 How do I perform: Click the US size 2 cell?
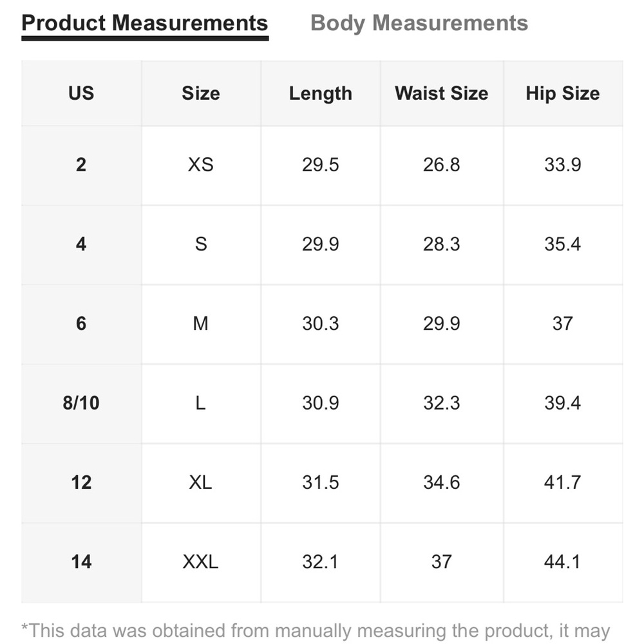tap(81, 165)
